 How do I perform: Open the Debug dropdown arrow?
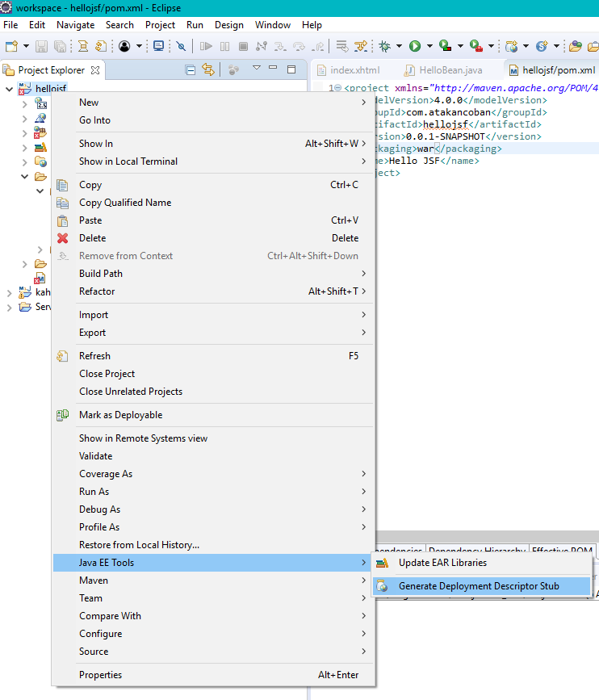(399, 46)
